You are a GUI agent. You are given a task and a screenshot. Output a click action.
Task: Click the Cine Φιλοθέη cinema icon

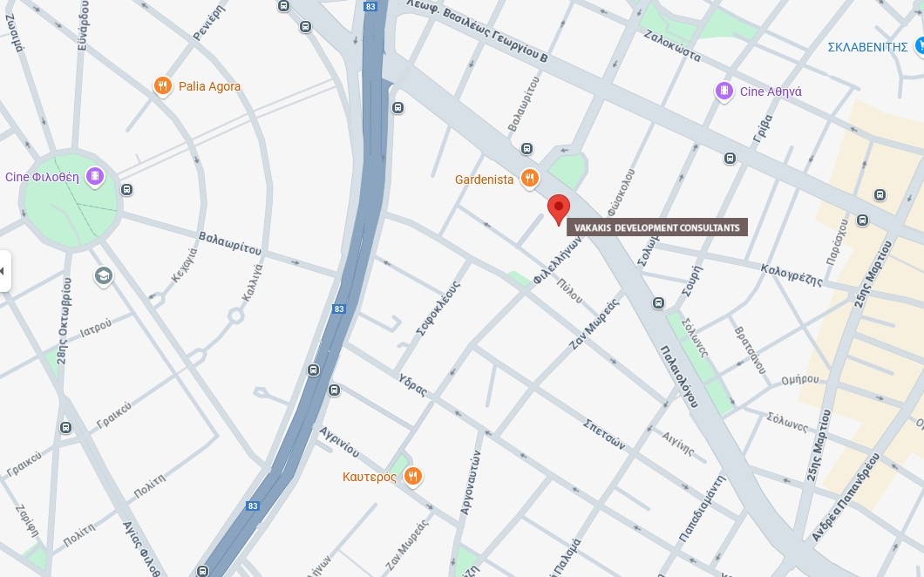pyautogui.click(x=95, y=176)
